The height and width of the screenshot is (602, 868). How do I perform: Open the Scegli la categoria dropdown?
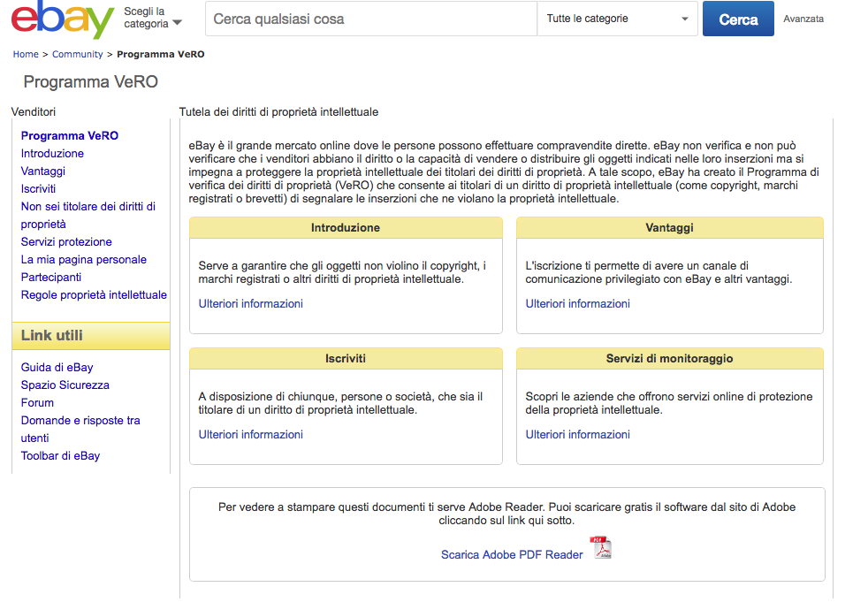coord(153,18)
